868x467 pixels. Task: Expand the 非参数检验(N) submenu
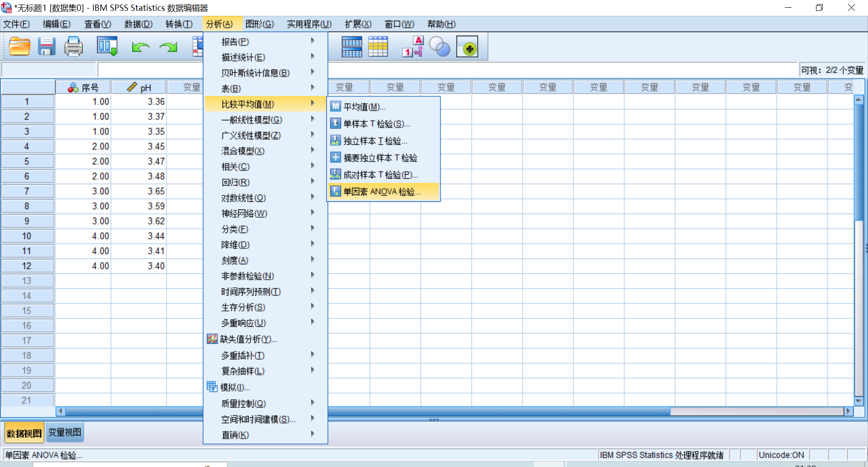tap(247, 276)
